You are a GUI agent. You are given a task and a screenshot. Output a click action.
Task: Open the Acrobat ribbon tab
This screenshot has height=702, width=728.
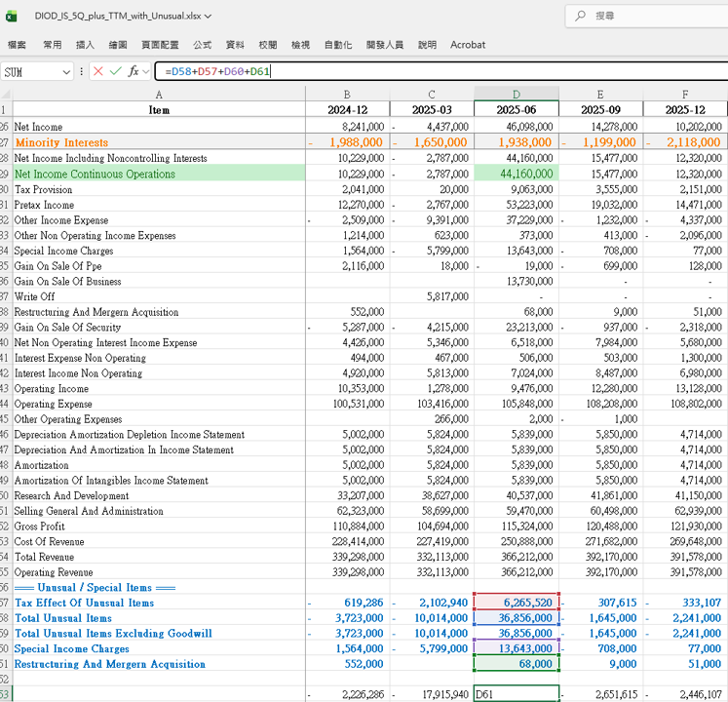tap(468, 45)
